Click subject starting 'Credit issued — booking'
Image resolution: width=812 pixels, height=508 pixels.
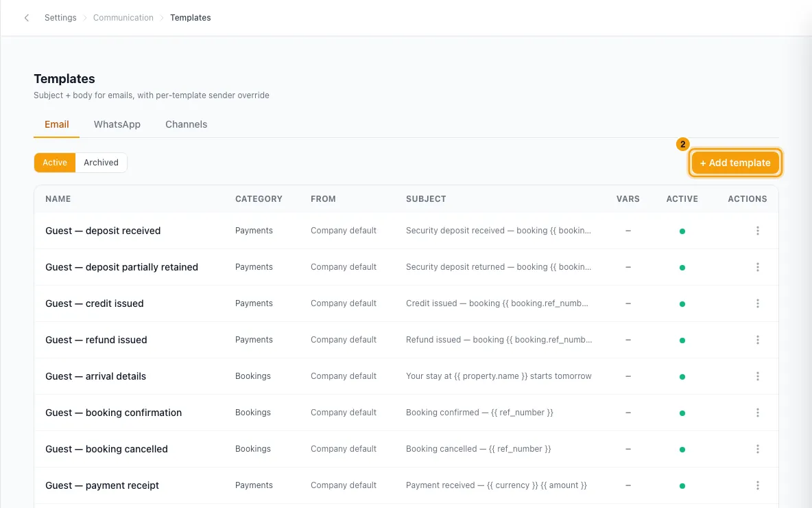[x=497, y=303]
